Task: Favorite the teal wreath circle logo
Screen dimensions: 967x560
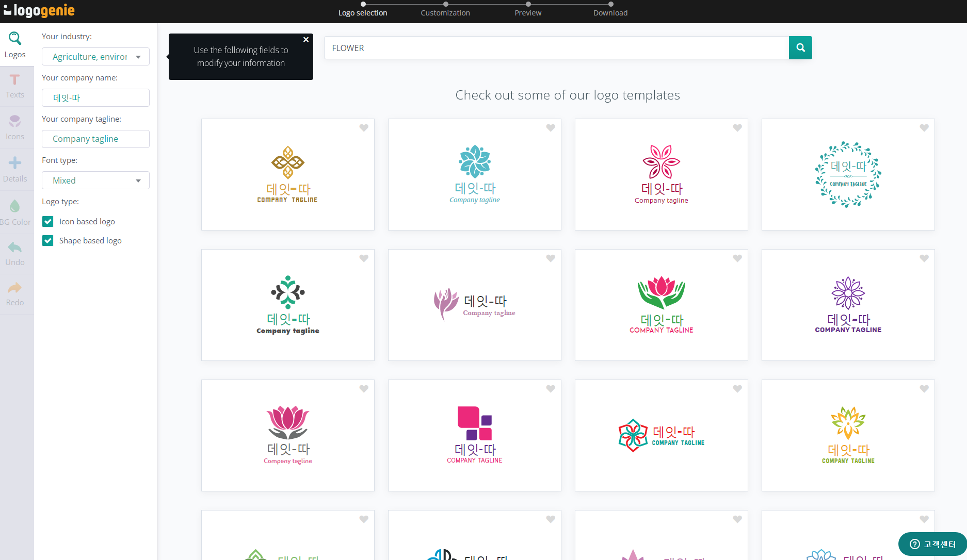Action: click(x=924, y=128)
